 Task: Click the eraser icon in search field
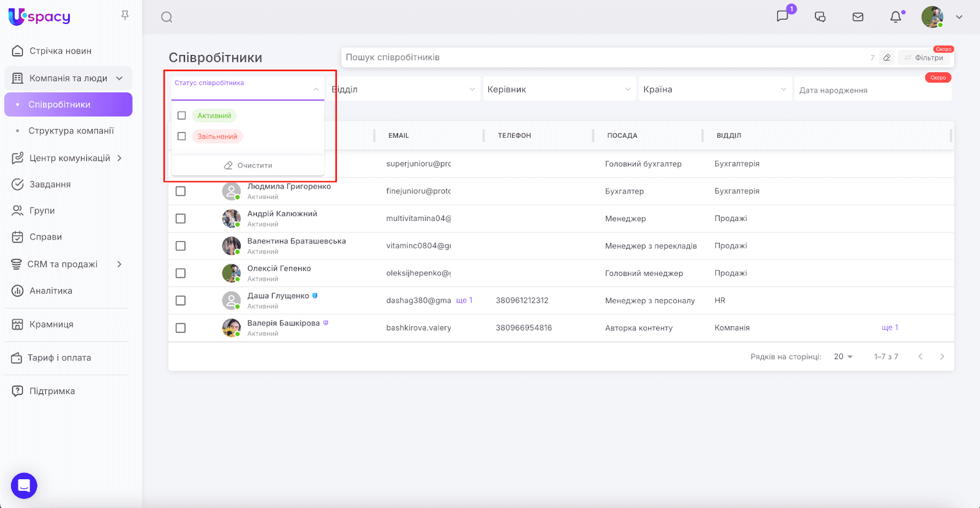coord(886,58)
